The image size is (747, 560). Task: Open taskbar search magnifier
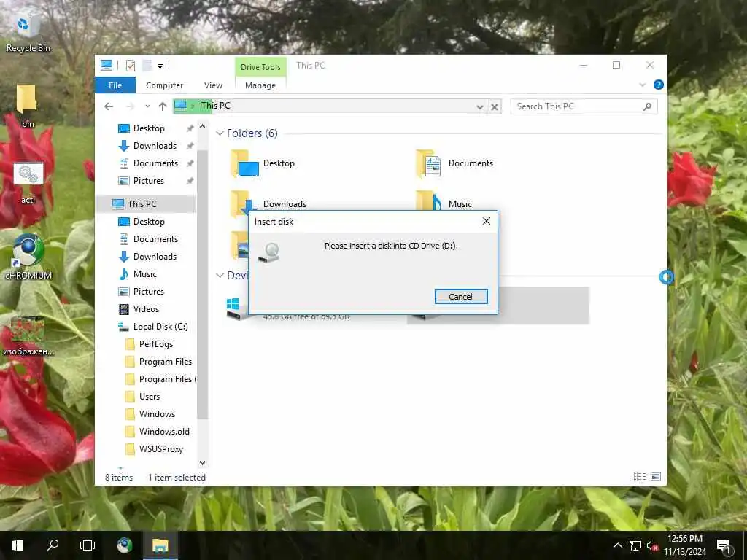pos(53,545)
